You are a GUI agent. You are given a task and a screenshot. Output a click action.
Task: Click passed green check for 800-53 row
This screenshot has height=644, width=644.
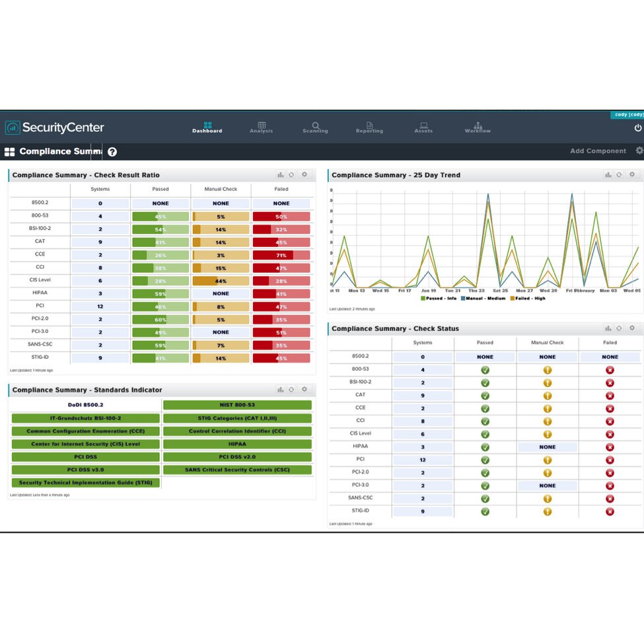pyautogui.click(x=485, y=370)
